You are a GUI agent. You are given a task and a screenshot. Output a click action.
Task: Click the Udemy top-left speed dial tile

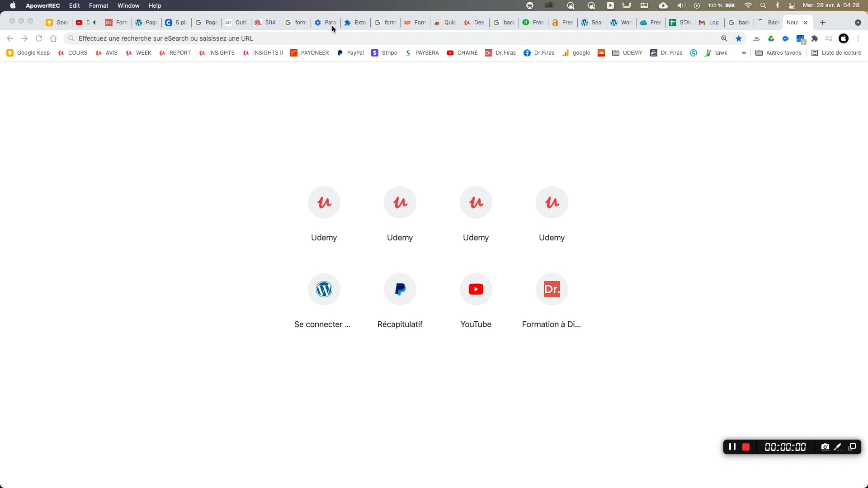point(324,202)
